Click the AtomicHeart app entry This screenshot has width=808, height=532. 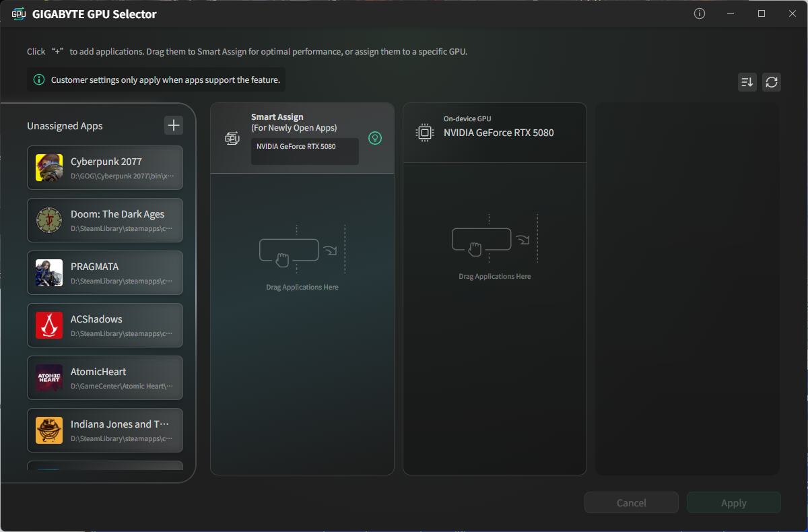(x=105, y=378)
